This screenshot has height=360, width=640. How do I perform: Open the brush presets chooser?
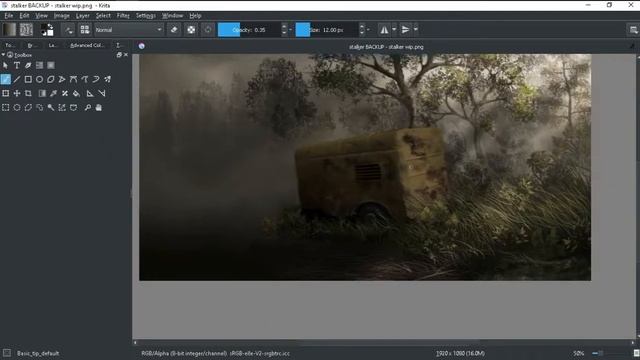[x=85, y=30]
